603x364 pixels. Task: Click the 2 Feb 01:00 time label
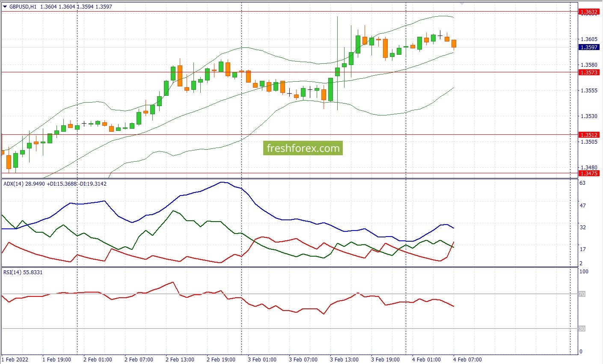pyautogui.click(x=98, y=360)
